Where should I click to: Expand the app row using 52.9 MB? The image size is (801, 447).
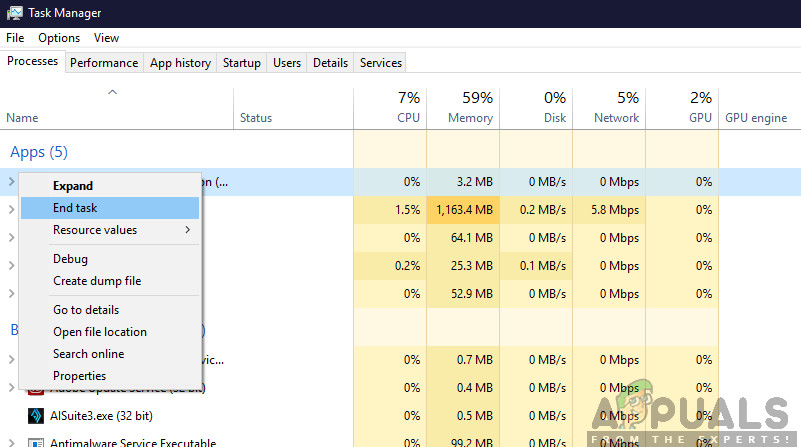pyautogui.click(x=11, y=294)
